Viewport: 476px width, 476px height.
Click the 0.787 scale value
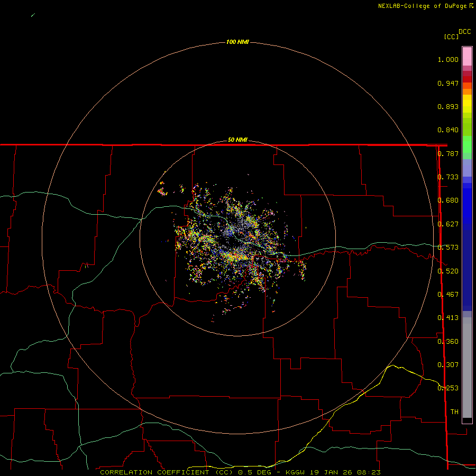pyautogui.click(x=448, y=153)
